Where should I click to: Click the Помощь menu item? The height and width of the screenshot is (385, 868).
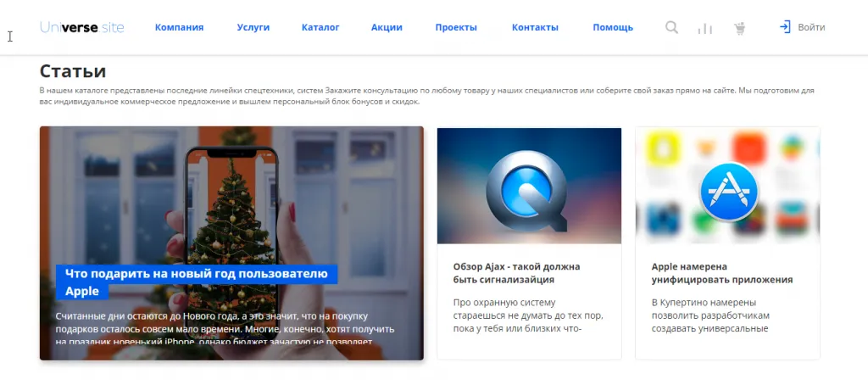click(613, 27)
